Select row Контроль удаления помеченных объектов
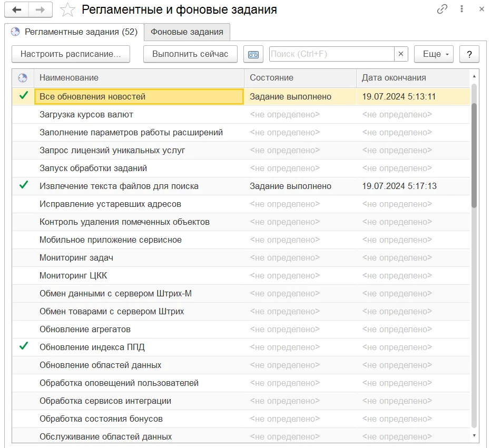The height and width of the screenshot is (448, 491). [x=241, y=222]
